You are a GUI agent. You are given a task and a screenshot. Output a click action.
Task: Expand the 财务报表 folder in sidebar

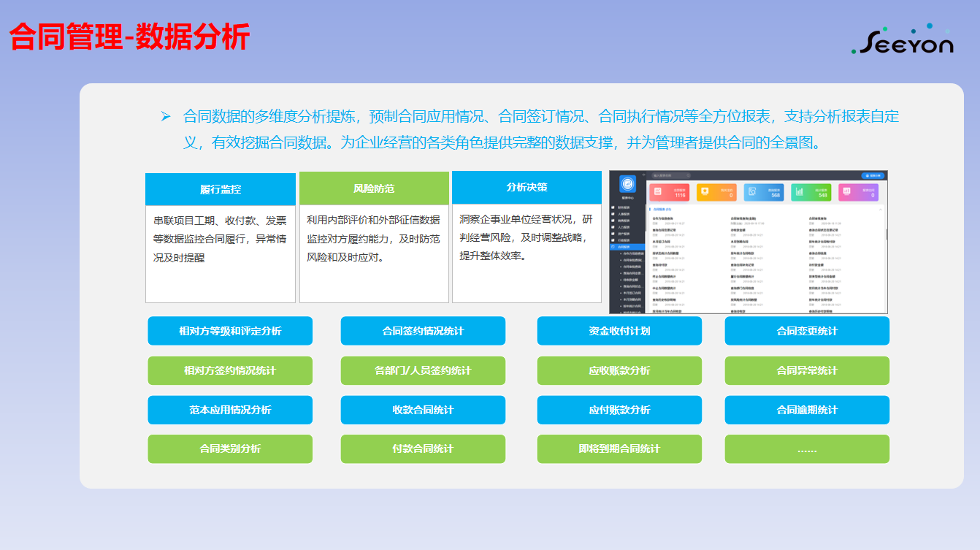pyautogui.click(x=622, y=207)
